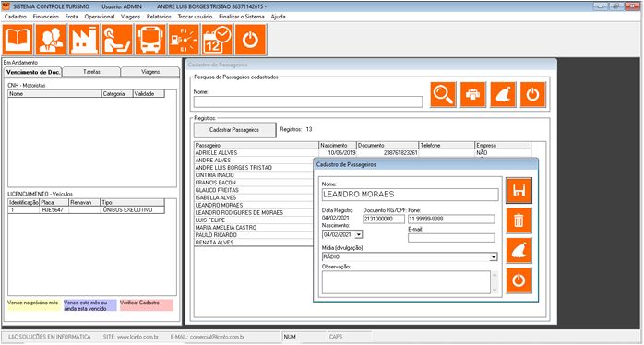Select passenger row ADRIELE ALLVES
Viewport: 644px width, 345px height.
point(363,153)
